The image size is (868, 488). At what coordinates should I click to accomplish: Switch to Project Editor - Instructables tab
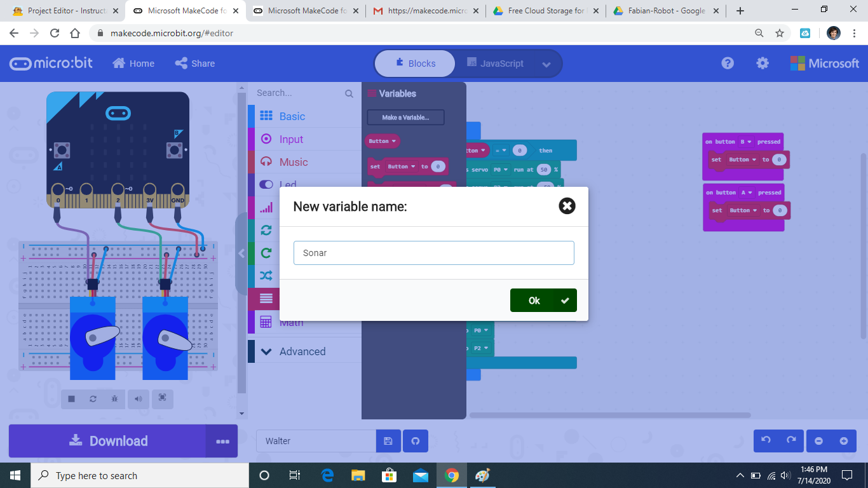click(65, 11)
